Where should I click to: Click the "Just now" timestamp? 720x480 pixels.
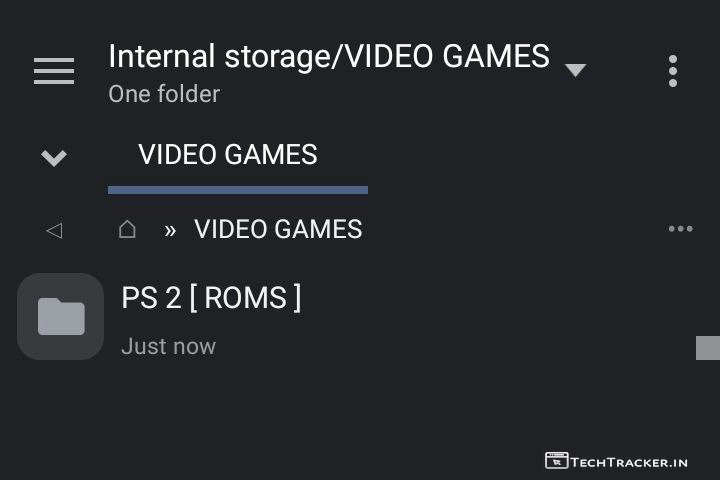(x=168, y=347)
